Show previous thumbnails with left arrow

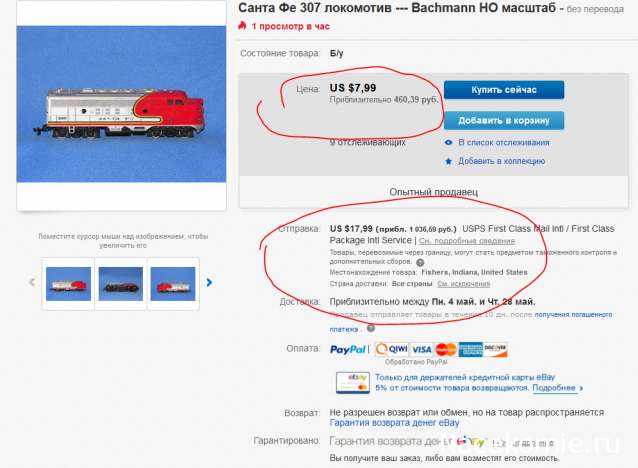(32, 282)
